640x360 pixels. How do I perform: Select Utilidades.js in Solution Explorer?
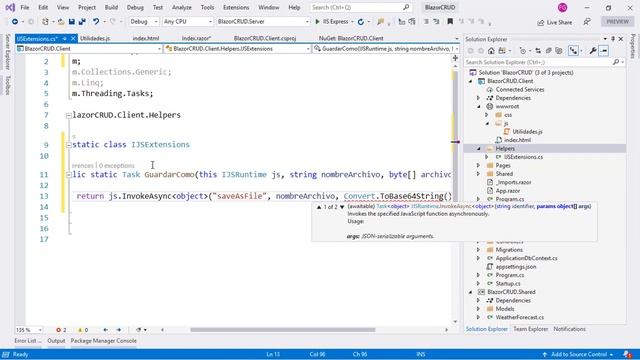pyautogui.click(x=527, y=132)
